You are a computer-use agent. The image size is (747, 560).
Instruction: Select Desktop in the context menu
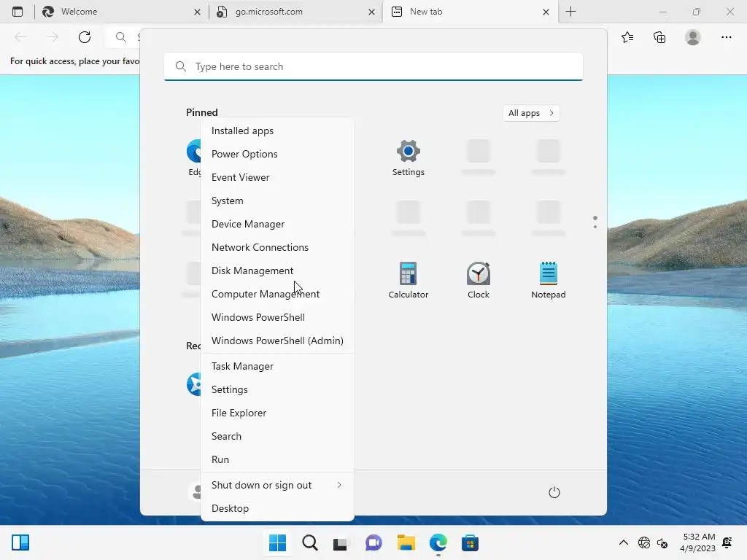coord(277,508)
